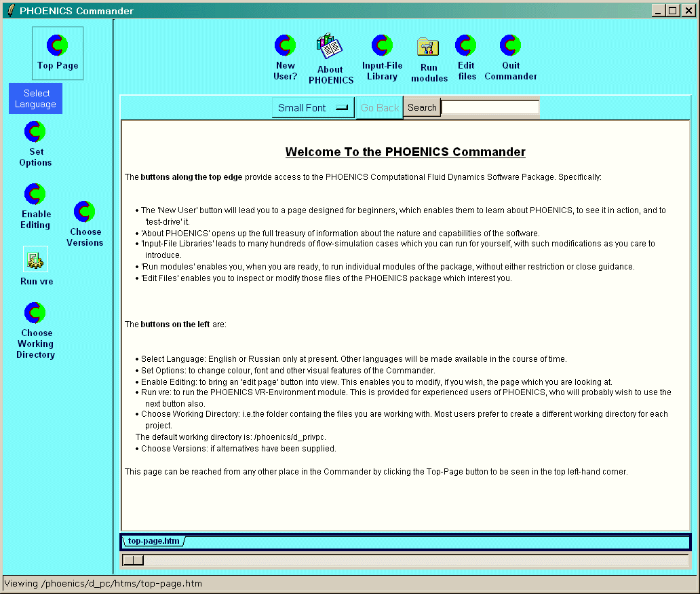Click the Select Language button
The image size is (700, 594).
tap(36, 99)
